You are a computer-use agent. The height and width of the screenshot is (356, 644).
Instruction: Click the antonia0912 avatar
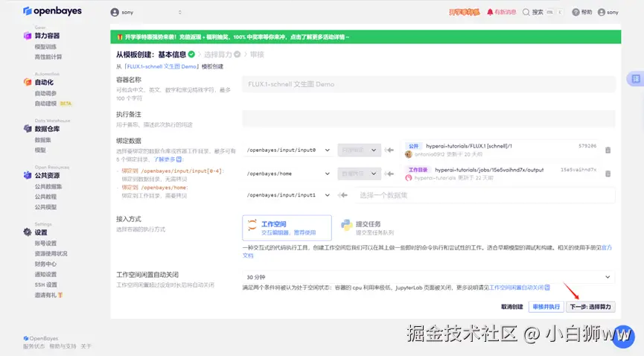pyautogui.click(x=408, y=154)
